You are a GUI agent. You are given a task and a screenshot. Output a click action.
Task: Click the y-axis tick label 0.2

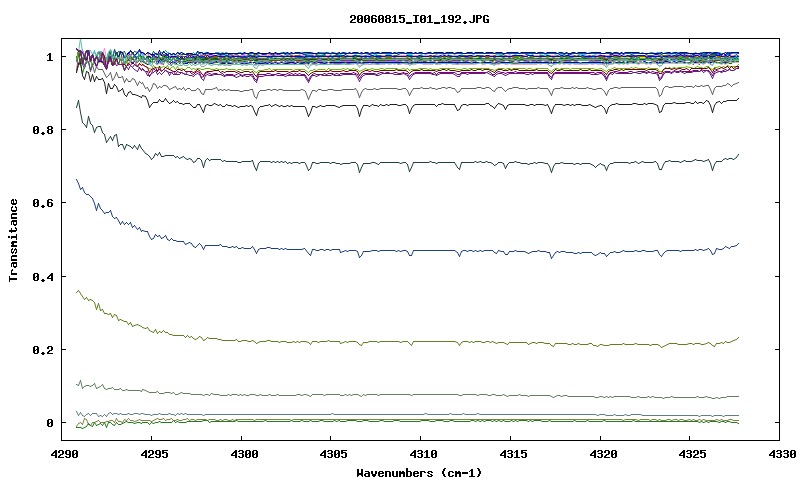(43, 350)
